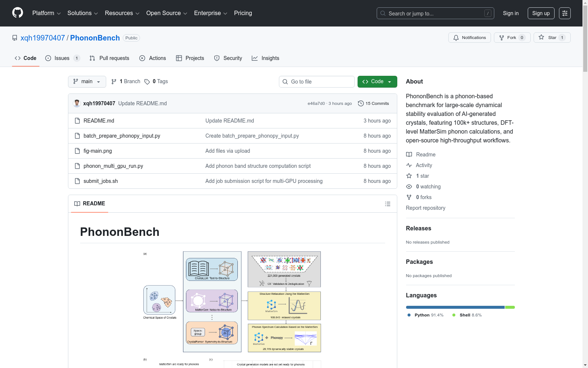This screenshot has height=368, width=588.
Task: Click the fork icon beside 0 forks
Action: (409, 197)
